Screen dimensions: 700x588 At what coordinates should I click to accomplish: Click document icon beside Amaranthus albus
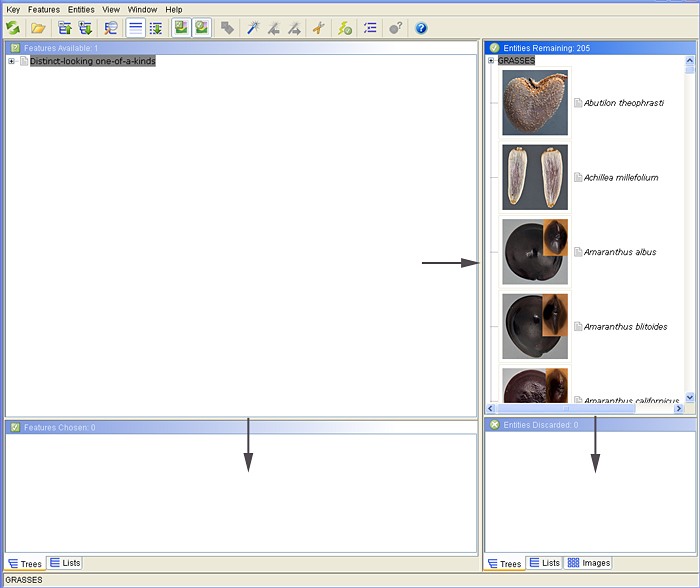click(x=578, y=252)
